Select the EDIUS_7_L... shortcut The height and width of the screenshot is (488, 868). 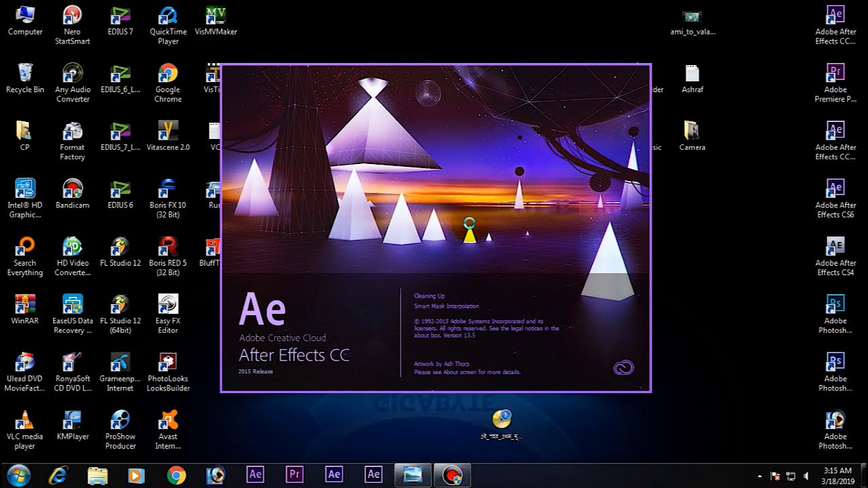[121, 136]
